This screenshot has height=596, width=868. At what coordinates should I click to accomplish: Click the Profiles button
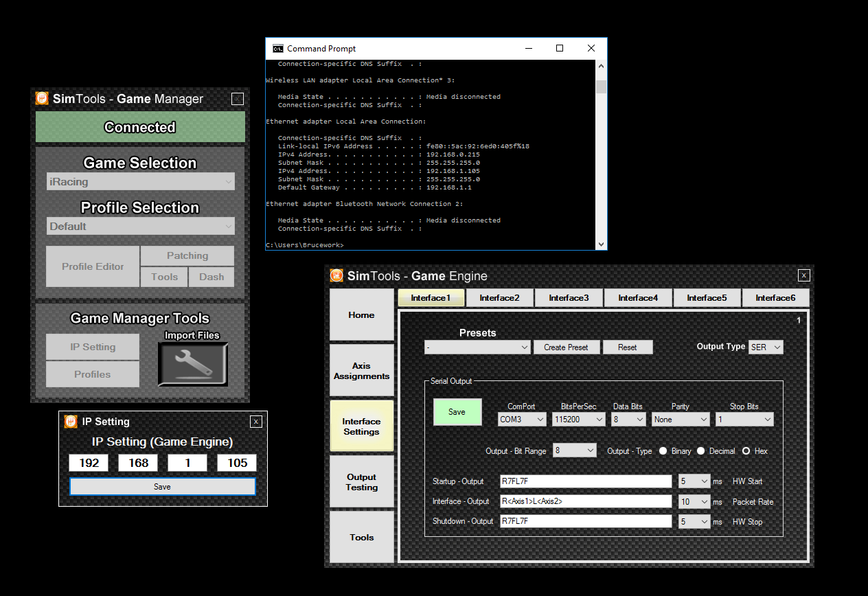93,374
